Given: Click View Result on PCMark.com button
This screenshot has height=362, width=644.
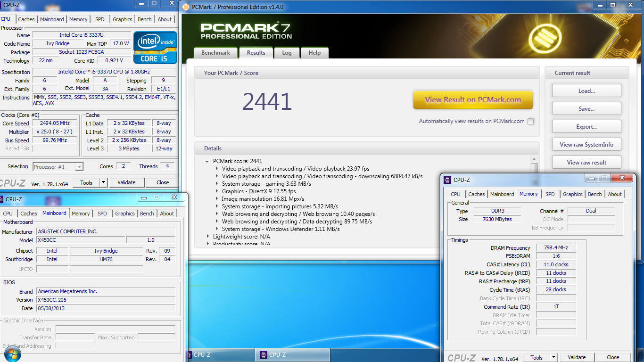Looking at the screenshot, I should coord(473,100).
